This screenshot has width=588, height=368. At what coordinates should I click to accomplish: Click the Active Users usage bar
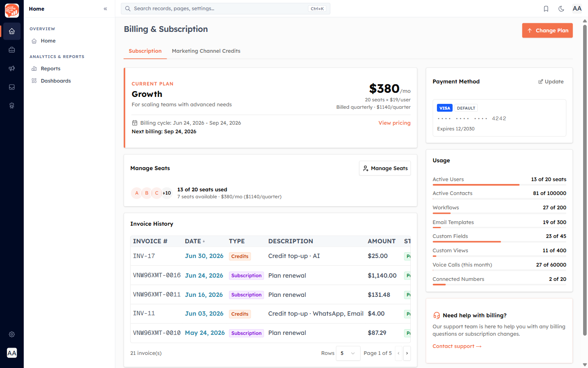click(499, 185)
